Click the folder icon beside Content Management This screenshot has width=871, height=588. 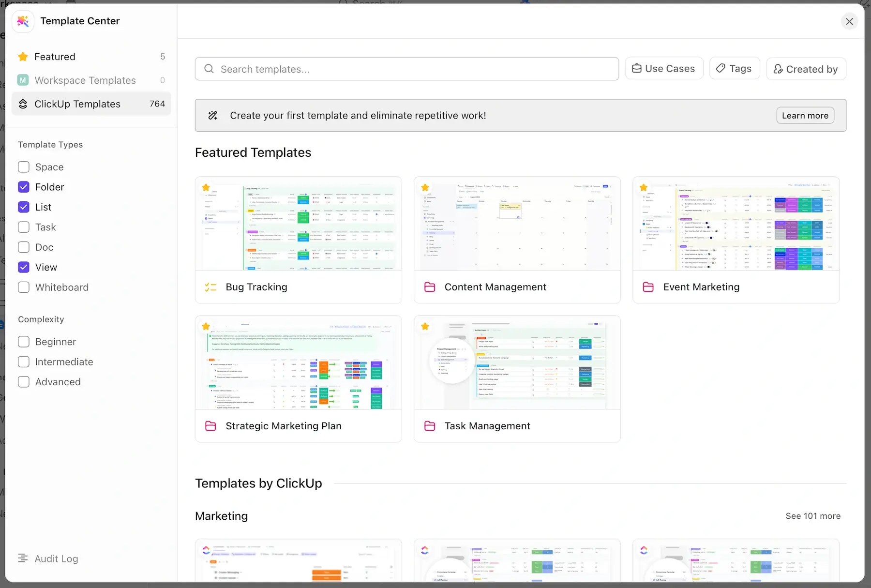click(x=430, y=287)
